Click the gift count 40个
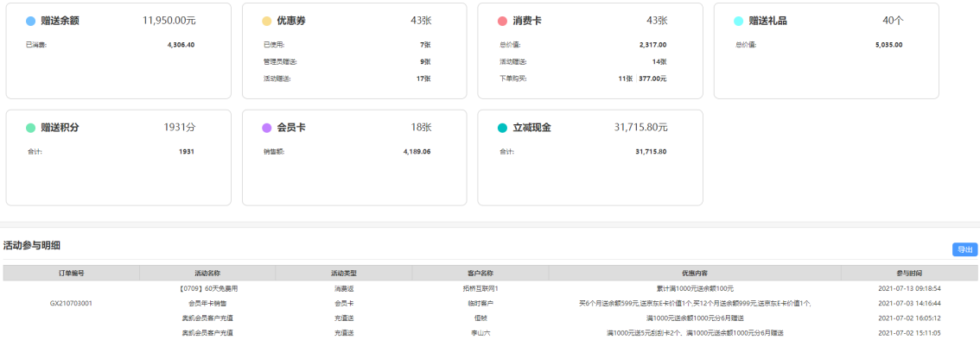Viewport: 980px width, 340px height. 893,21
